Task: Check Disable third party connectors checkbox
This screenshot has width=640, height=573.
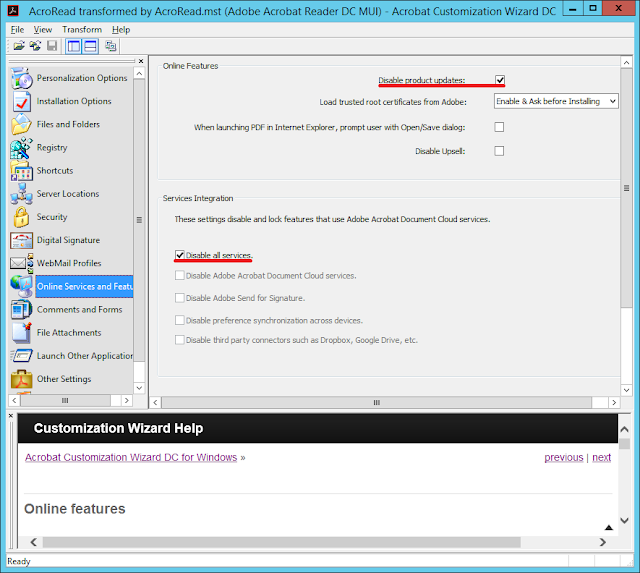Action: (180, 340)
